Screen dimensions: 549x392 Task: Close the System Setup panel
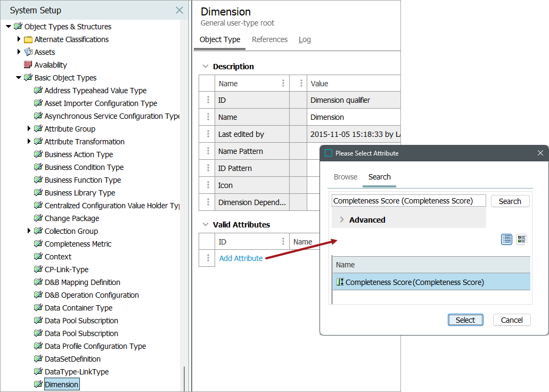pyautogui.click(x=179, y=10)
